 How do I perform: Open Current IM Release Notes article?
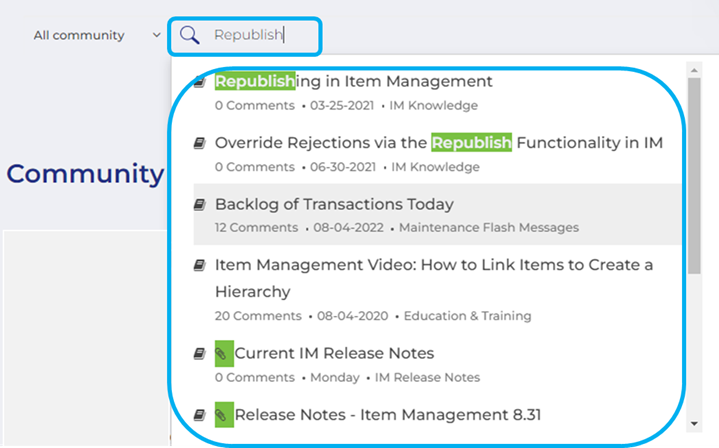[334, 353]
